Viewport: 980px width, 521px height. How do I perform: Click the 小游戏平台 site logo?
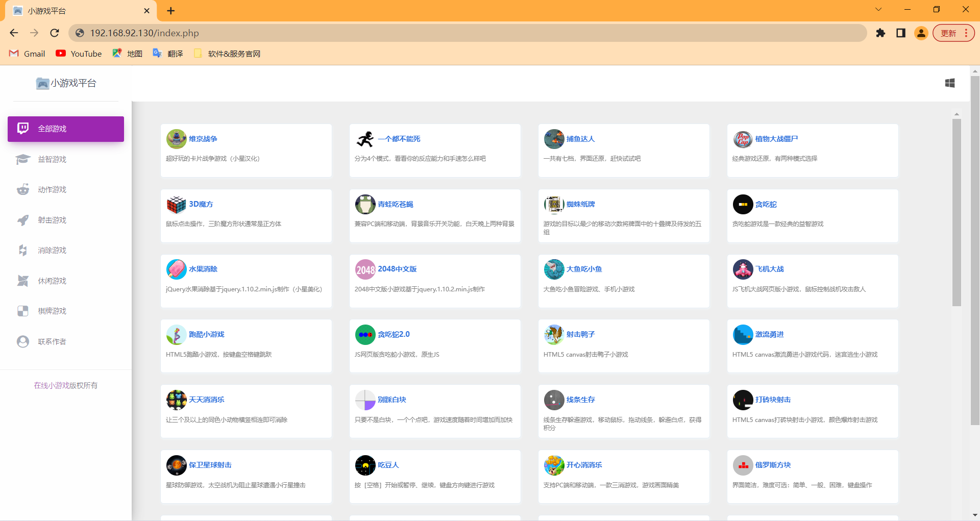[x=66, y=83]
